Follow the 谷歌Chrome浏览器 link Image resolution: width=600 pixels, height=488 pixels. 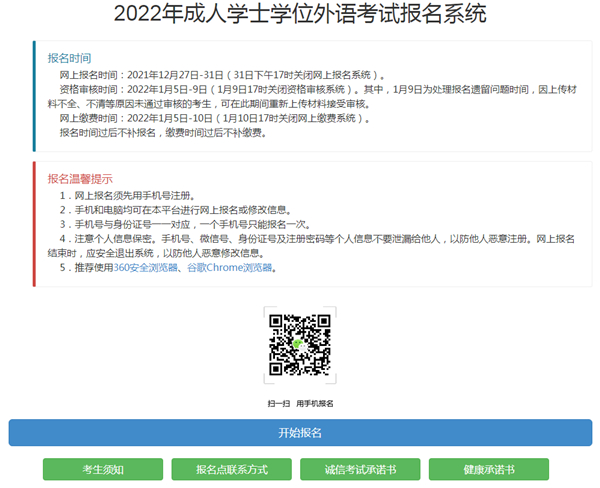[230, 268]
